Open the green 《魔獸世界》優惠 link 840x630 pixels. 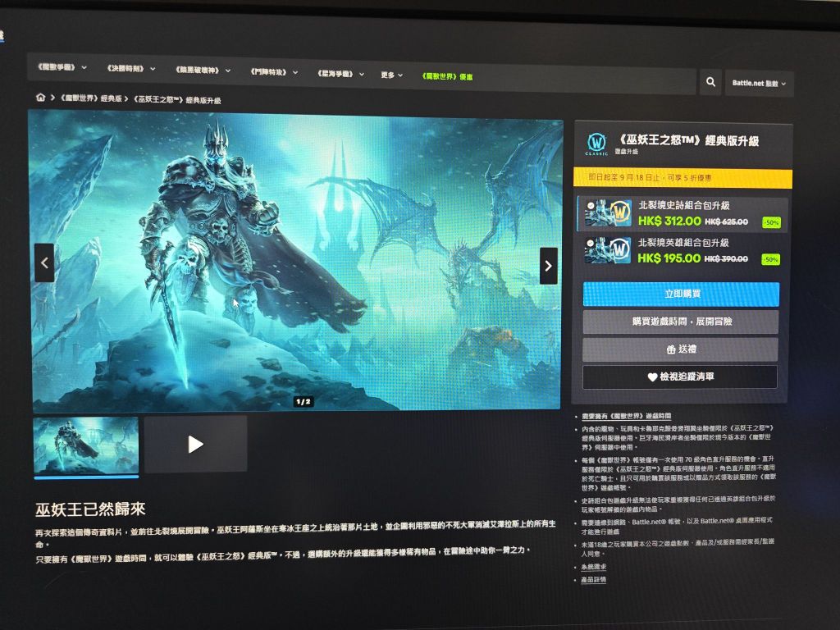(447, 76)
